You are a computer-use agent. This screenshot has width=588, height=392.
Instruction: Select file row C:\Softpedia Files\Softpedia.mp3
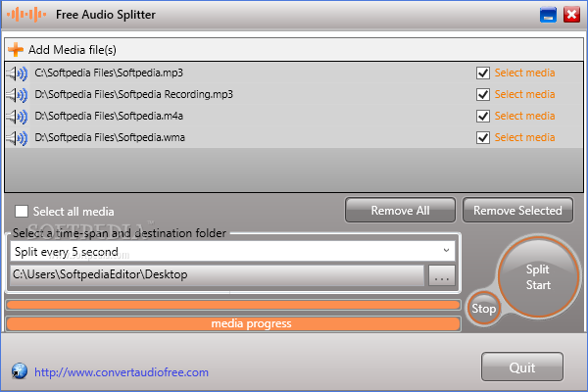pos(294,73)
